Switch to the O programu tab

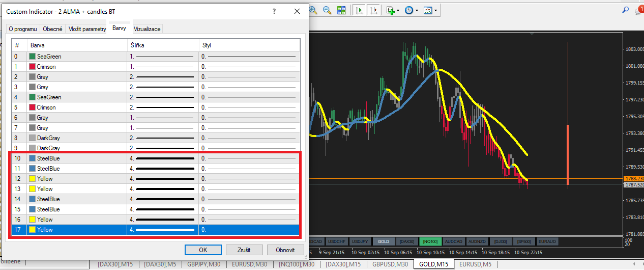point(22,29)
